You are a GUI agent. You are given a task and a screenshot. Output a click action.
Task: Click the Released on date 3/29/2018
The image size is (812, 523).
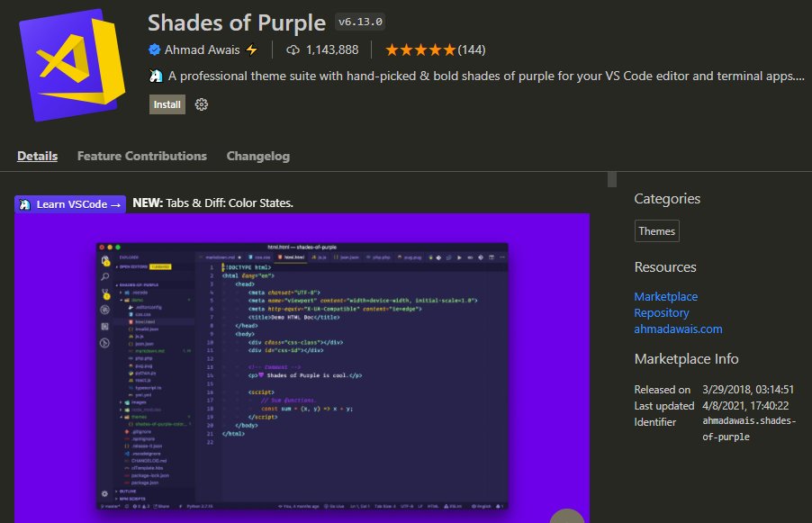tap(748, 390)
